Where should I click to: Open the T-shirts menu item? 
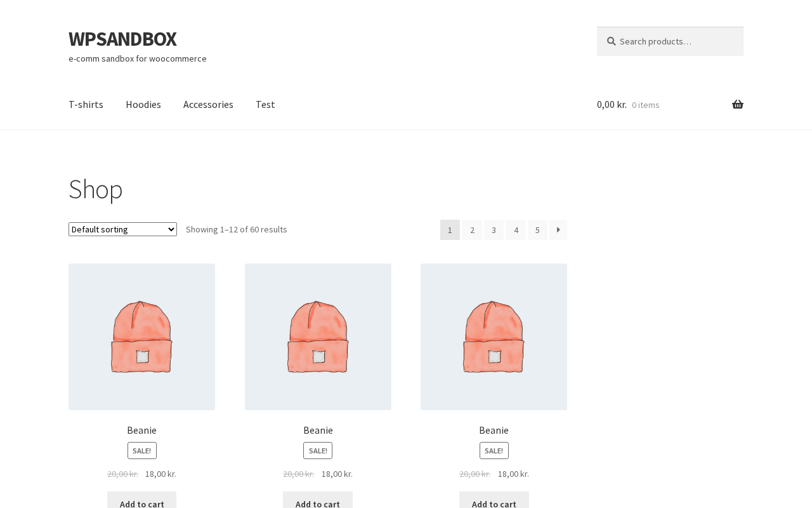[86, 104]
